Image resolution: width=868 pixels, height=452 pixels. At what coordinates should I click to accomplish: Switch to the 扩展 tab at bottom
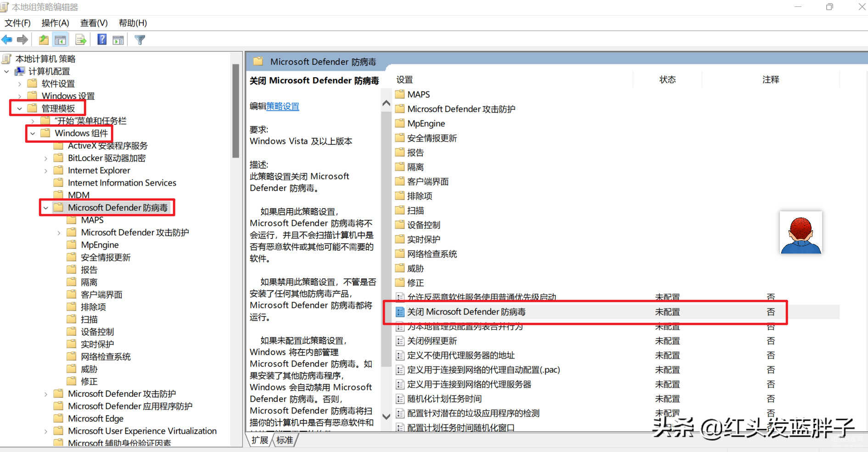[x=260, y=440]
